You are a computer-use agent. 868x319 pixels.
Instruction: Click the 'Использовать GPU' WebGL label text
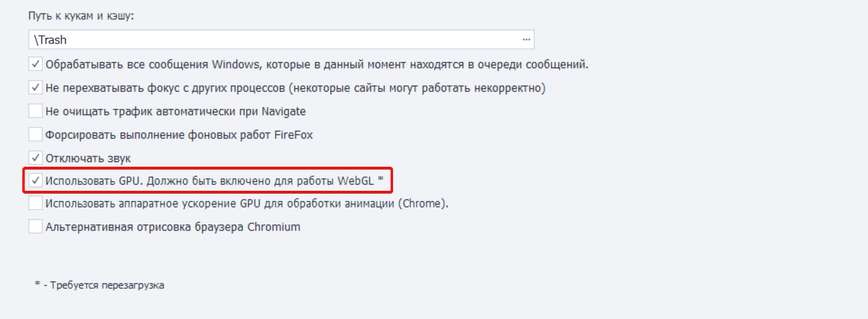click(214, 180)
